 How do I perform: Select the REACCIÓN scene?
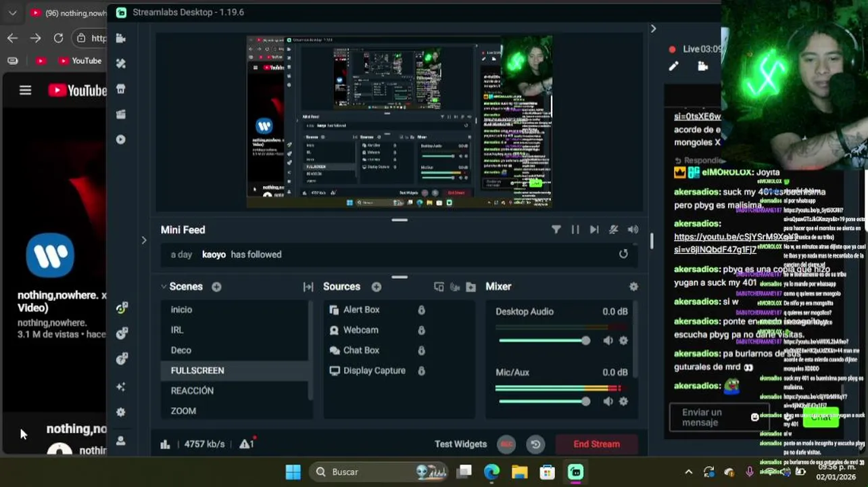point(234,391)
